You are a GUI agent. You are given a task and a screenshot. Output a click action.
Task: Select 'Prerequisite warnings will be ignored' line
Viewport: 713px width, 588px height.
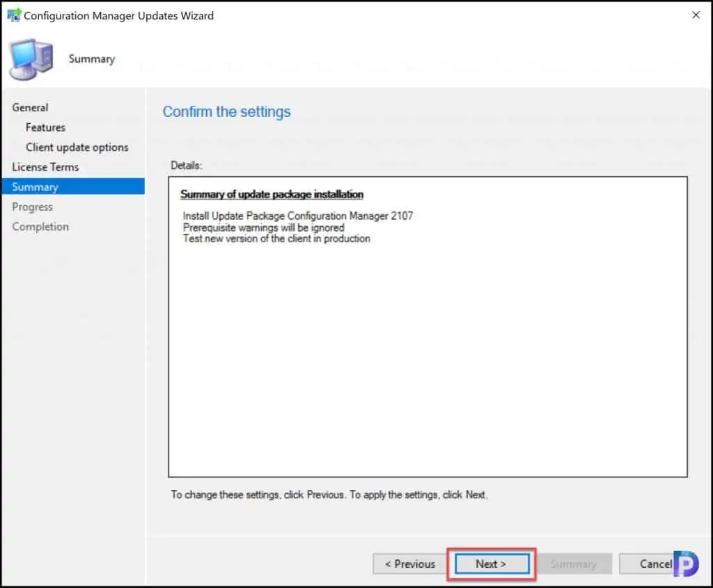tap(264, 228)
